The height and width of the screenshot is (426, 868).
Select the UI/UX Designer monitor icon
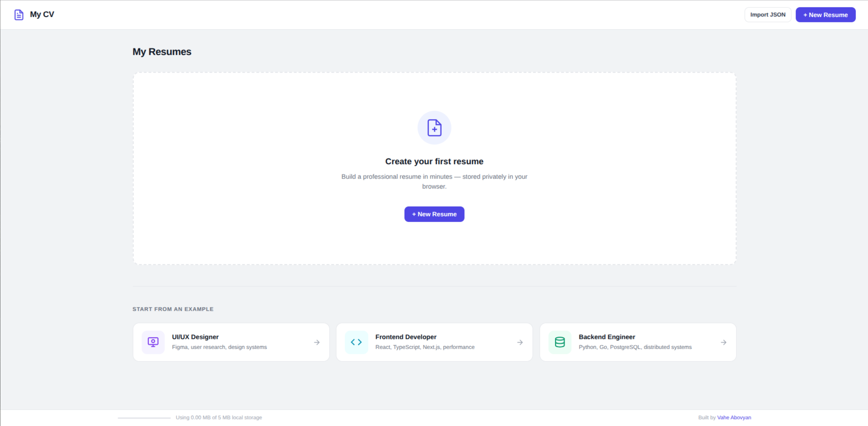(x=153, y=342)
